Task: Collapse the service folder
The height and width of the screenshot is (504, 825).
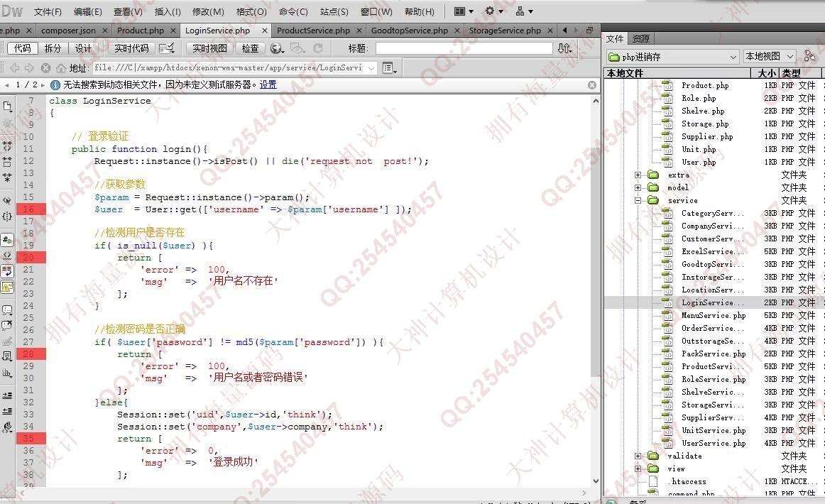Action: (x=638, y=200)
